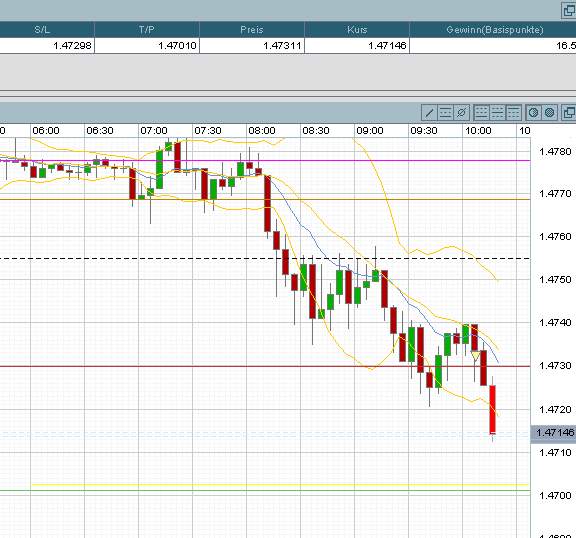
Task: Select the stop-loss value 1.47298
Action: click(x=72, y=46)
